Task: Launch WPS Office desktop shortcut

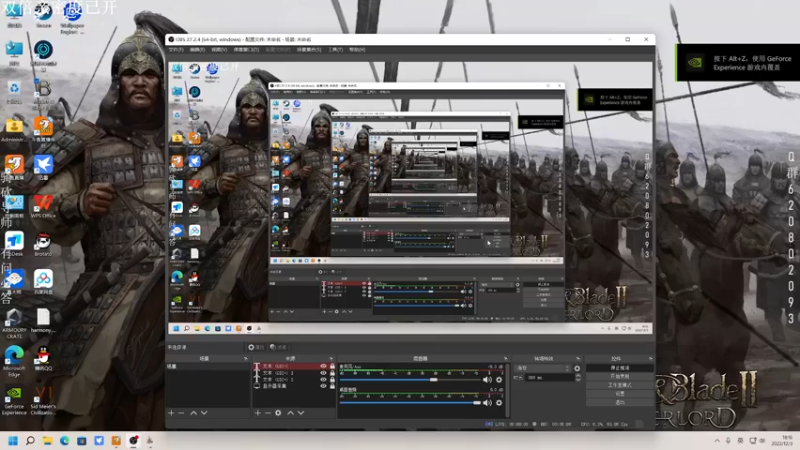Action: pos(43,207)
